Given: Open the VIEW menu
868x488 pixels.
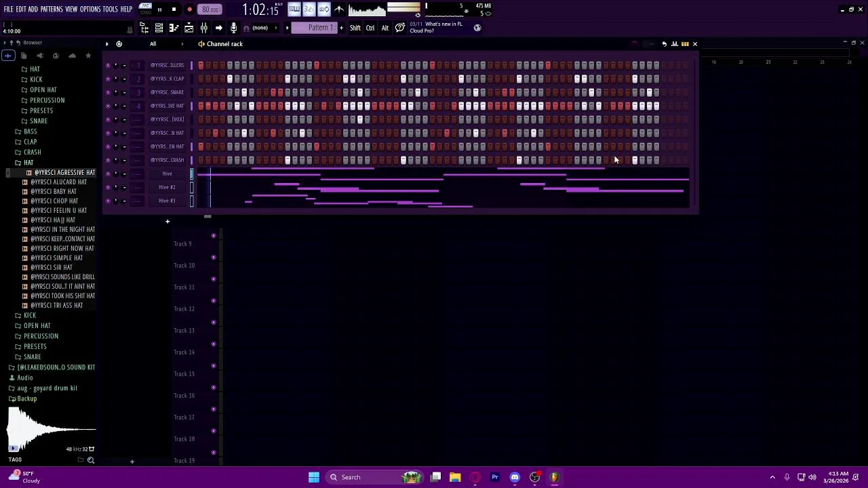Looking at the screenshot, I should 71,9.
